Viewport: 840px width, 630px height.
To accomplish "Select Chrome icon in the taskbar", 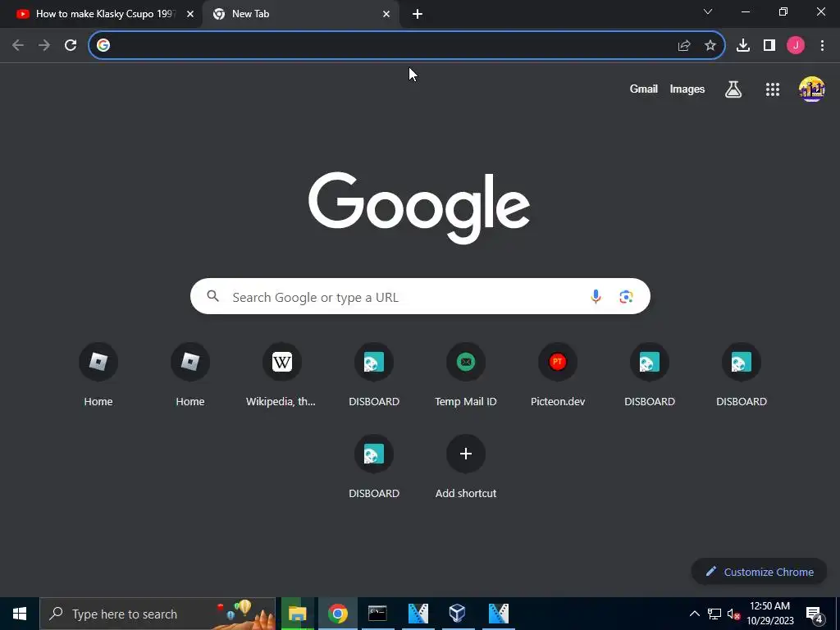I will pos(337,614).
